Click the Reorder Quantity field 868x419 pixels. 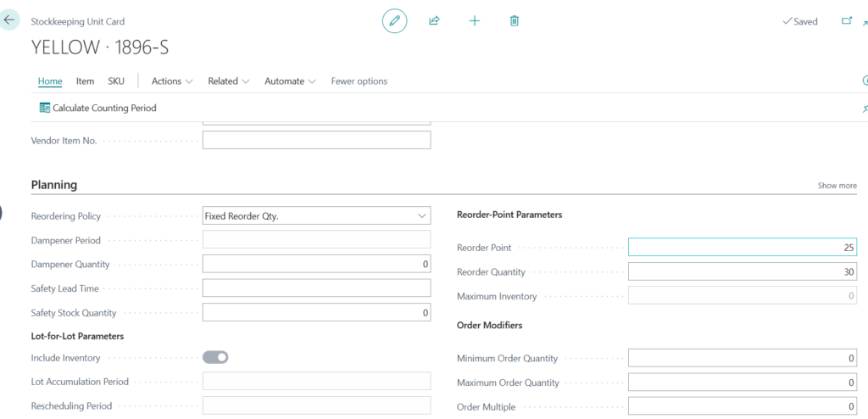click(x=742, y=272)
